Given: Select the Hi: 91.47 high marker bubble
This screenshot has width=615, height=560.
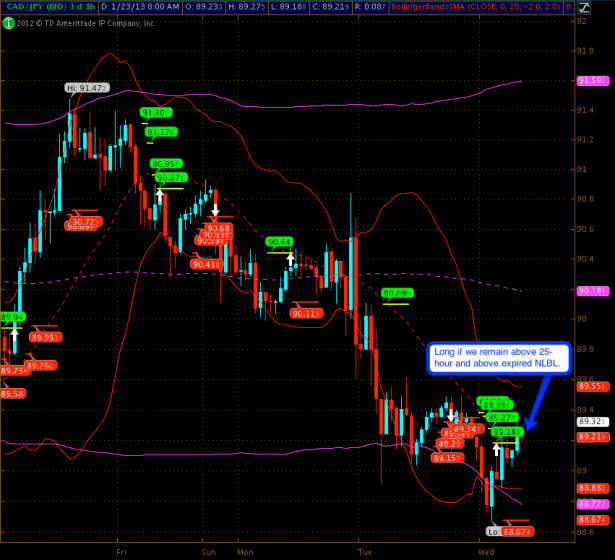Looking at the screenshot, I should [x=87, y=88].
